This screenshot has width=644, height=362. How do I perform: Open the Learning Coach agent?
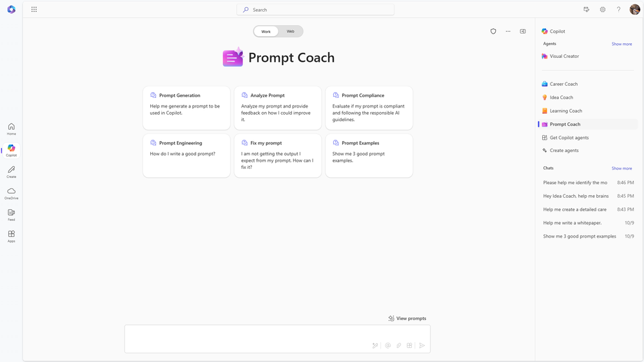pyautogui.click(x=565, y=111)
